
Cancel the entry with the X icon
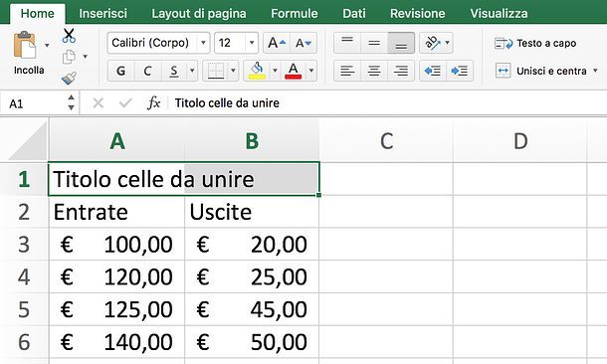point(98,102)
